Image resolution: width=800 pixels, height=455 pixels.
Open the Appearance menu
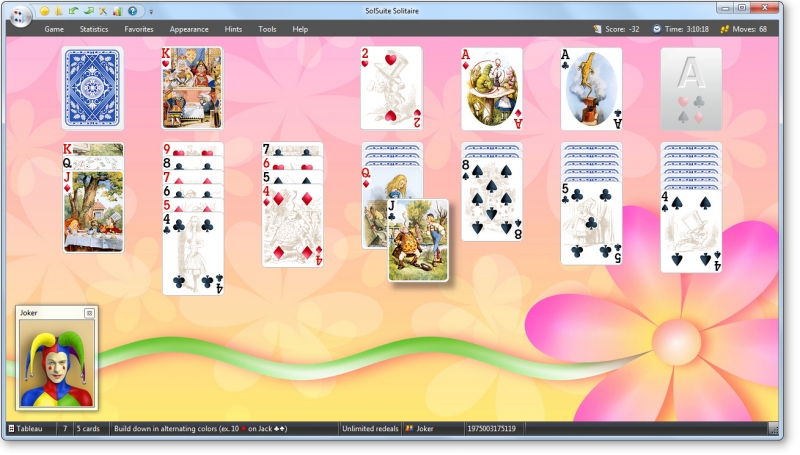pos(189,29)
